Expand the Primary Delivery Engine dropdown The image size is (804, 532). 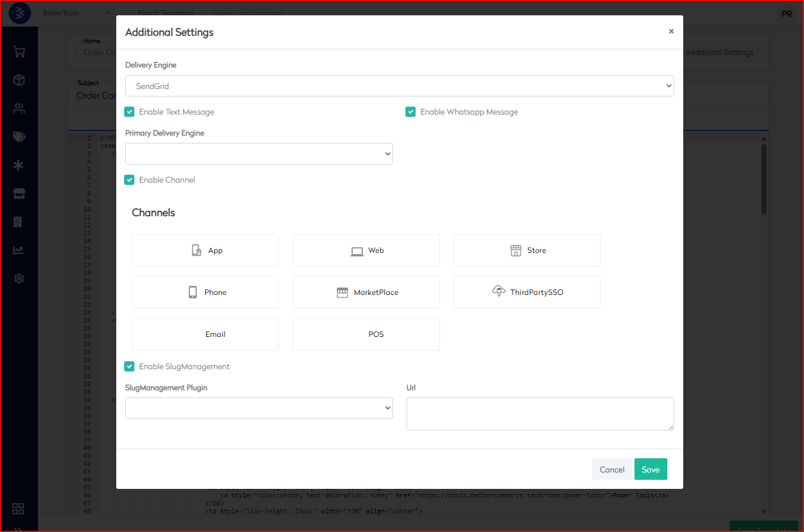tap(259, 154)
